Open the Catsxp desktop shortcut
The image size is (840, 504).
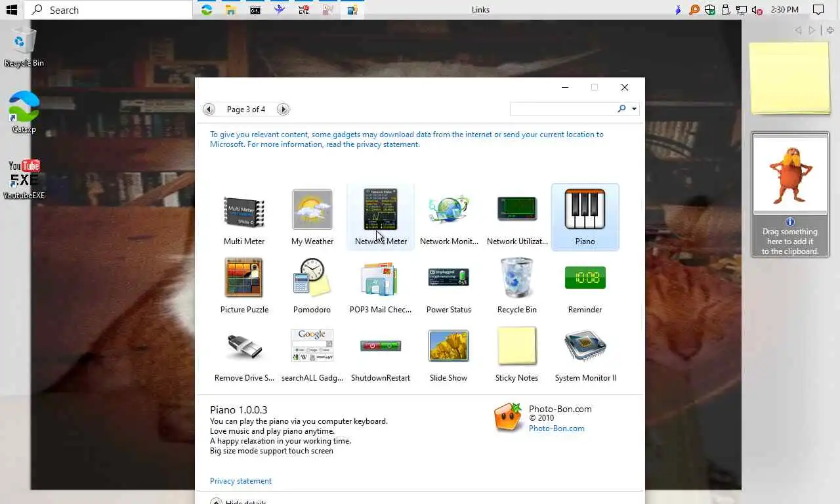[24, 112]
